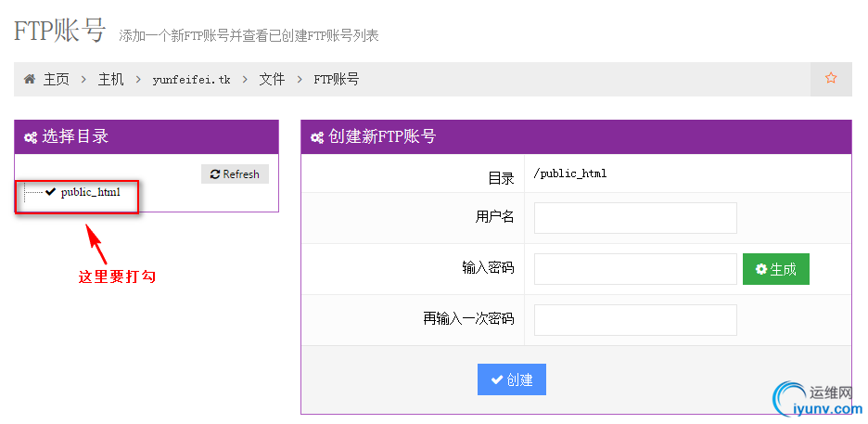Open yunfeifei.tk breadcrumb link

[x=191, y=80]
